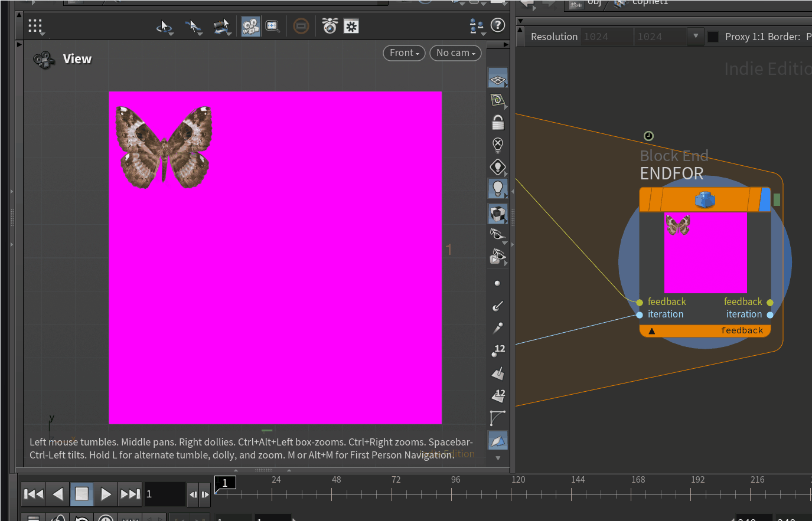812x521 pixels.
Task: Click the Render Region tool icon
Action: click(x=272, y=26)
